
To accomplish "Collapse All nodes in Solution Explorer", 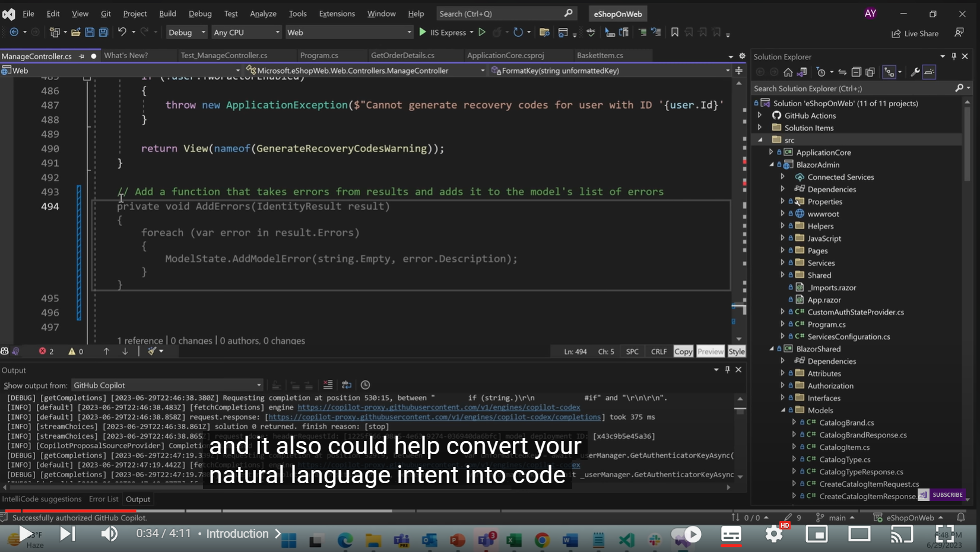I will point(857,72).
